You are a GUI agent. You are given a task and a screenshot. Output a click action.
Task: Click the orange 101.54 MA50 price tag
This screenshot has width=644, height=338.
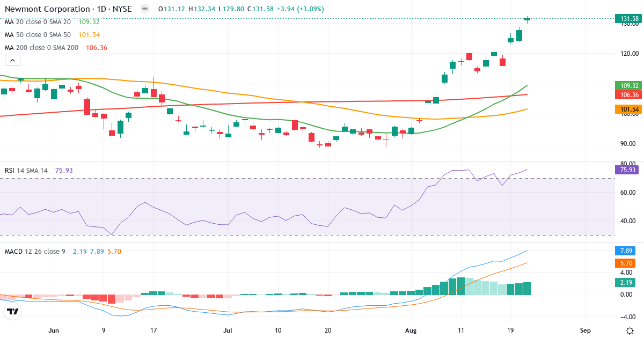(x=628, y=109)
